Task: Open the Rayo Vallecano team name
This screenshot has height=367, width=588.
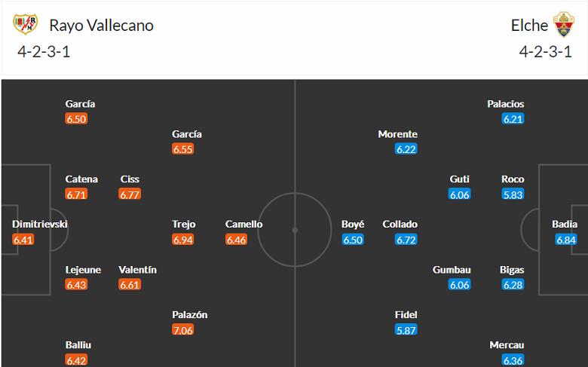Action: coord(101,25)
